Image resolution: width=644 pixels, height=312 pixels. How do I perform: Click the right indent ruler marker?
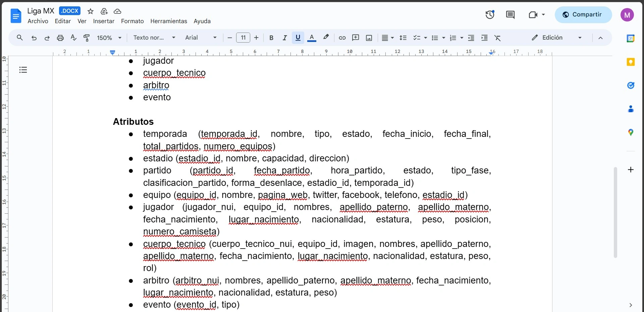491,53
